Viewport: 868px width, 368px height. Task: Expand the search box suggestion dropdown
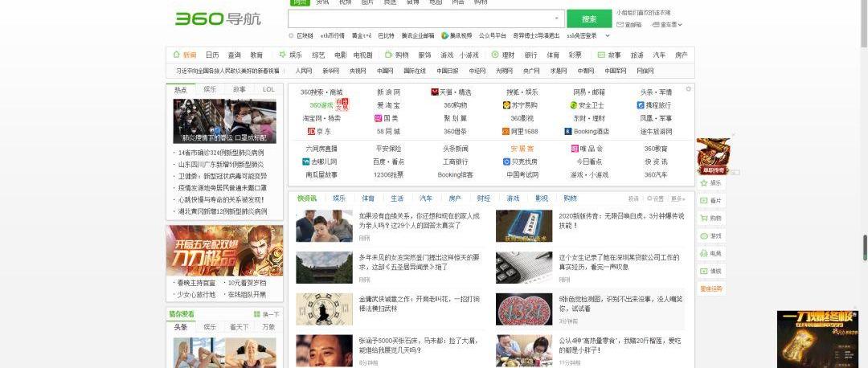click(x=557, y=18)
